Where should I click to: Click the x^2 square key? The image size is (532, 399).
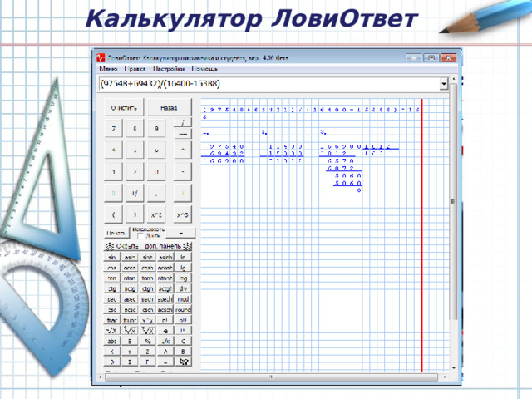[x=156, y=214]
